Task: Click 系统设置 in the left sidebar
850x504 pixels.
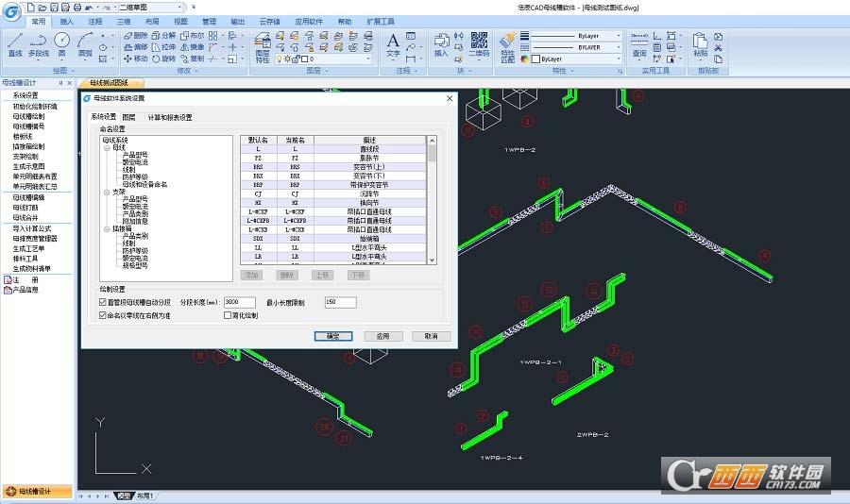Action: tap(25, 95)
